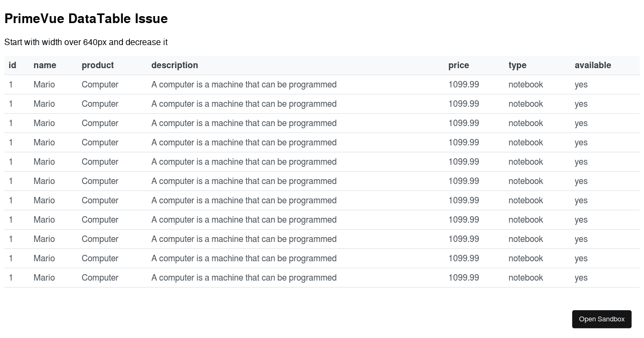Click the description column header
Viewport: 644px width, 338px height.
[174, 65]
